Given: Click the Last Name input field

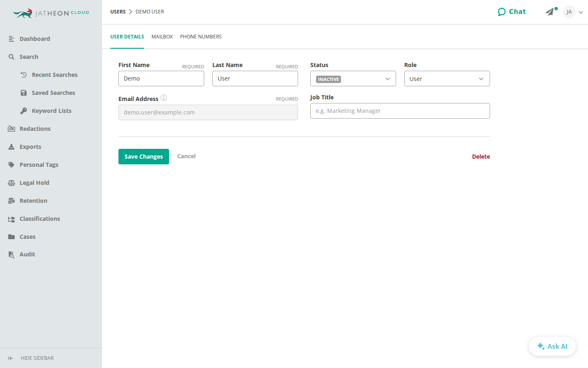Looking at the screenshot, I should tap(255, 79).
